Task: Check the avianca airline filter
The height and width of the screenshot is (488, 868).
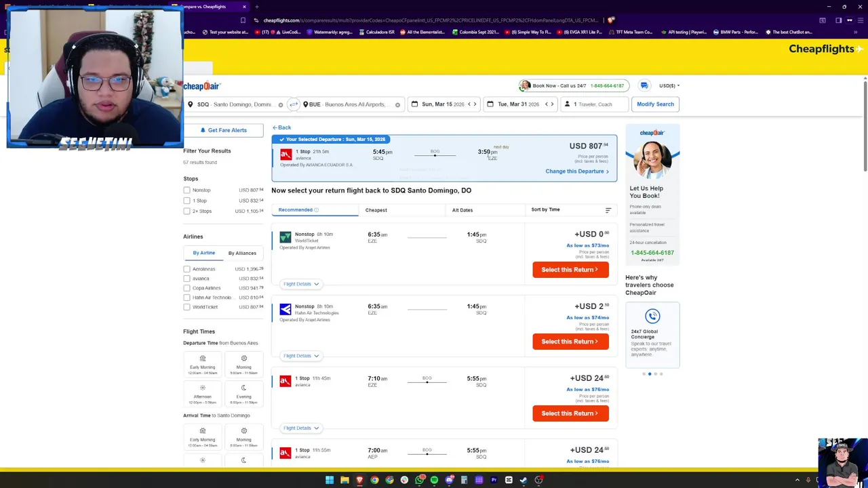Action: point(186,279)
